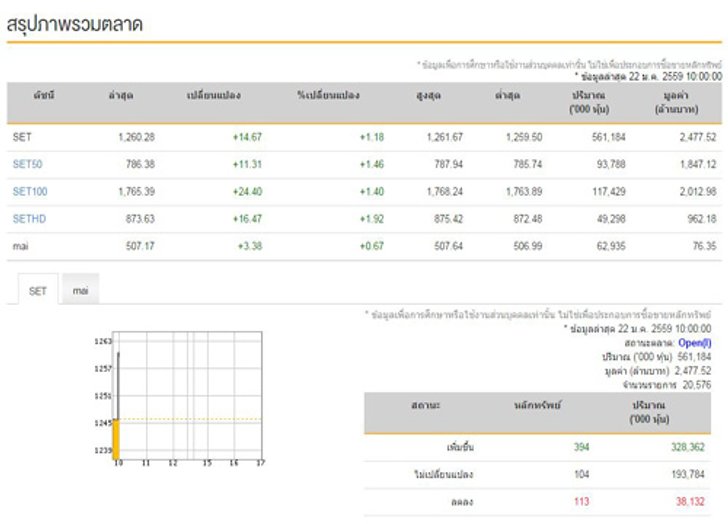This screenshot has width=728, height=524.
Task: Open the SET100 index link
Action: tap(30, 191)
